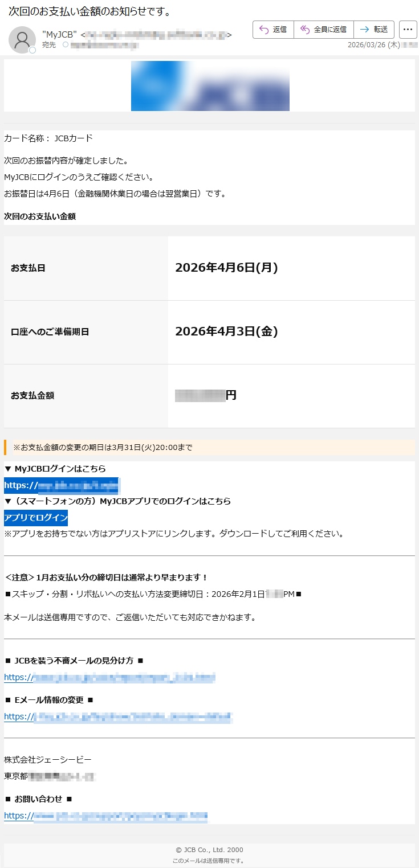
Task: Open the more actions ellipsis menu
Action: [408, 30]
